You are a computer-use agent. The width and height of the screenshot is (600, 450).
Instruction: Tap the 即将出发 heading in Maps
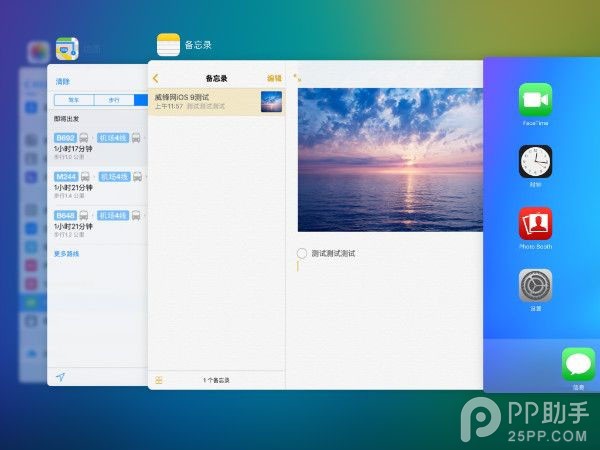tap(67, 119)
